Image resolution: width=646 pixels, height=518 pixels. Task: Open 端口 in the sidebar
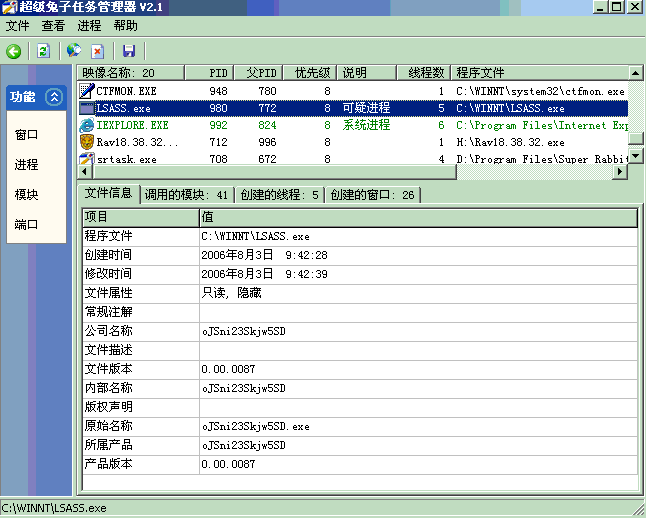click(27, 225)
